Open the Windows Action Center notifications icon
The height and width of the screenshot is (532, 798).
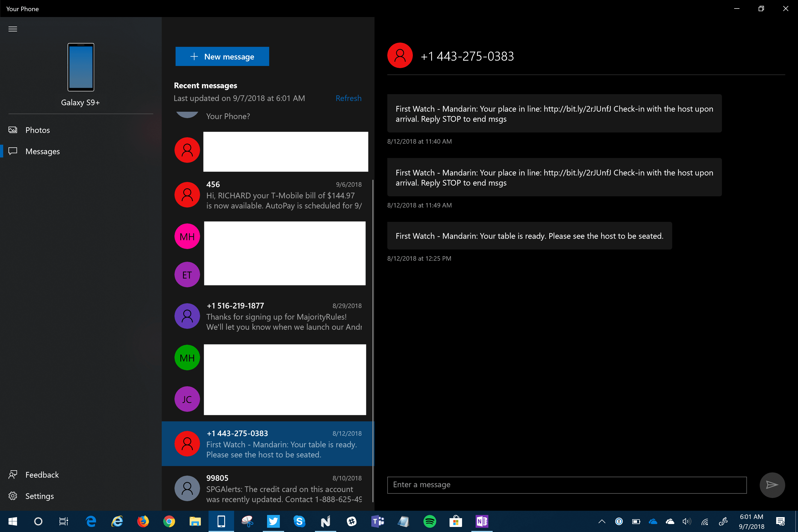(780, 521)
